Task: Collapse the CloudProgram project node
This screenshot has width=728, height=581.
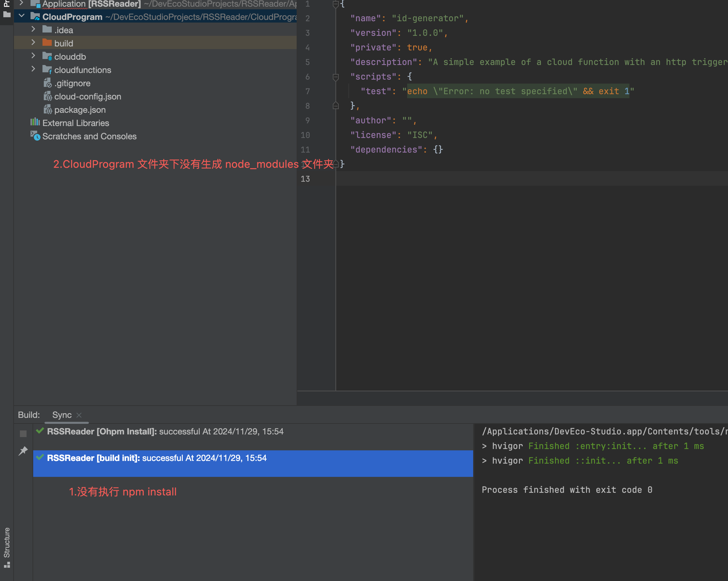Action: (22, 16)
